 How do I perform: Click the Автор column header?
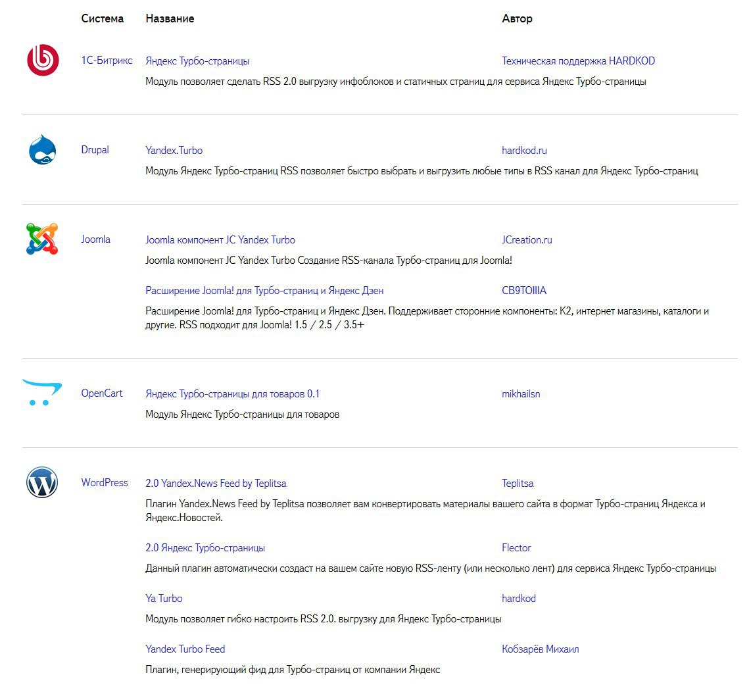tap(517, 18)
